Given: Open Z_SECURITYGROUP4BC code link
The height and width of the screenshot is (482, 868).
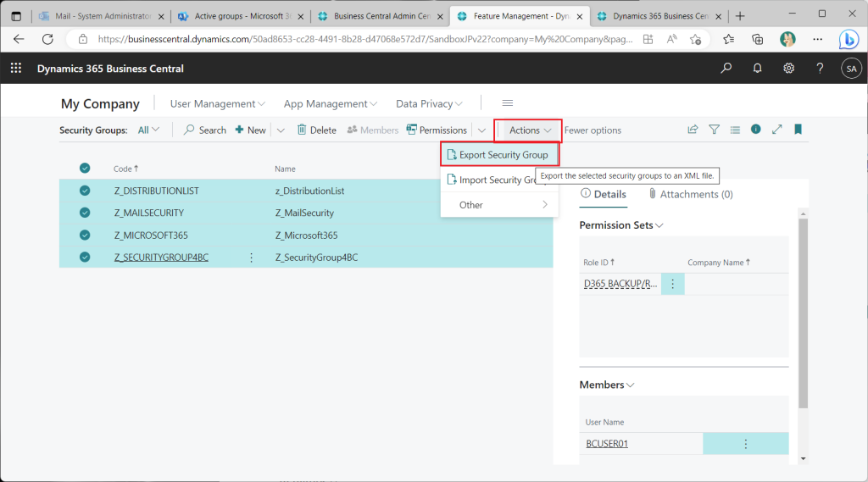Looking at the screenshot, I should pos(161,258).
